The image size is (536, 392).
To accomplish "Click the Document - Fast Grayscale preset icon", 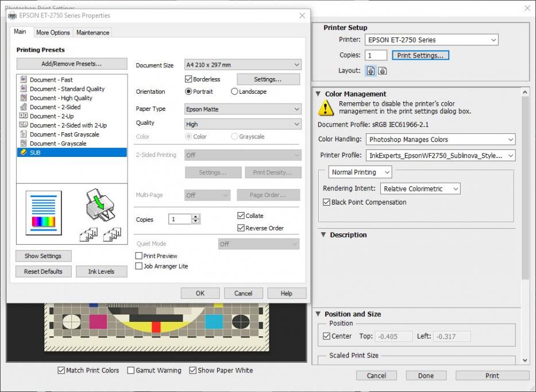I will point(23,134).
